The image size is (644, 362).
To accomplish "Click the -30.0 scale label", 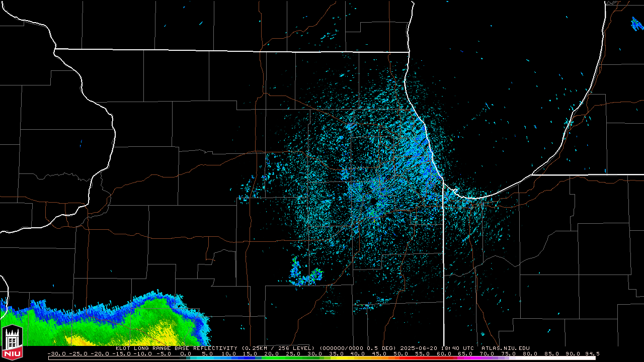I will click(x=57, y=354).
